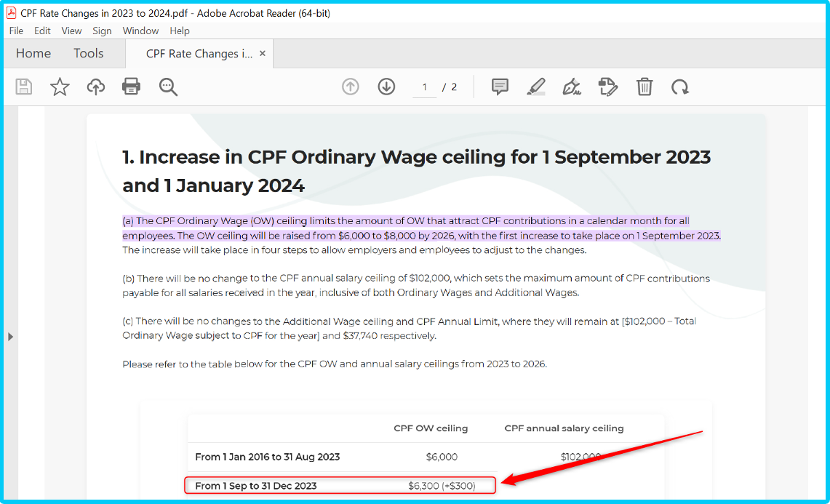Click the current page number field
The height and width of the screenshot is (504, 830).
424,87
